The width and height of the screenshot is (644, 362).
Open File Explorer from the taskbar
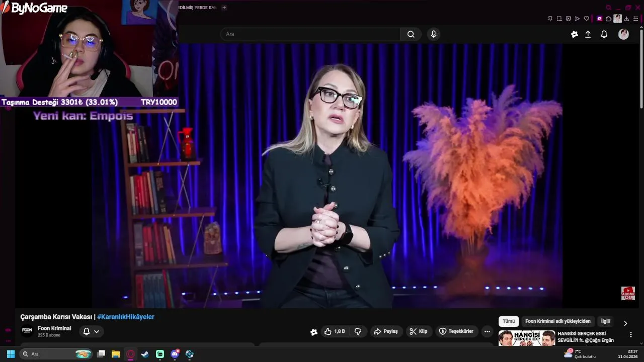click(116, 354)
